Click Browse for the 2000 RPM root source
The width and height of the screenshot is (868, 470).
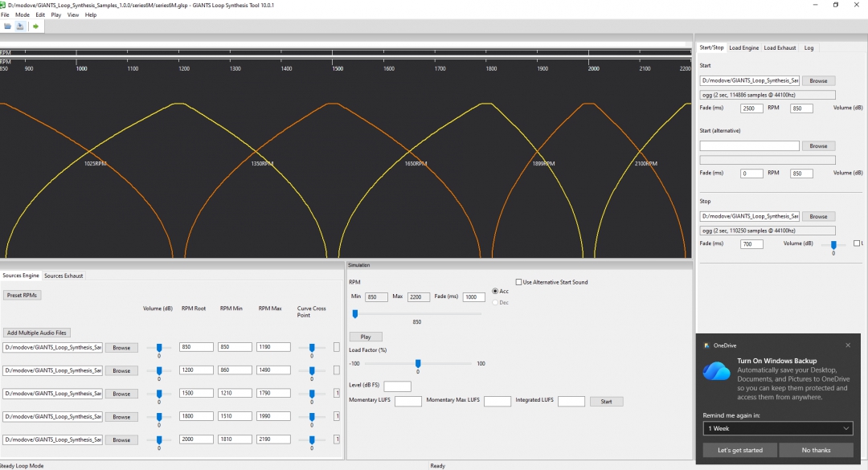(121, 440)
